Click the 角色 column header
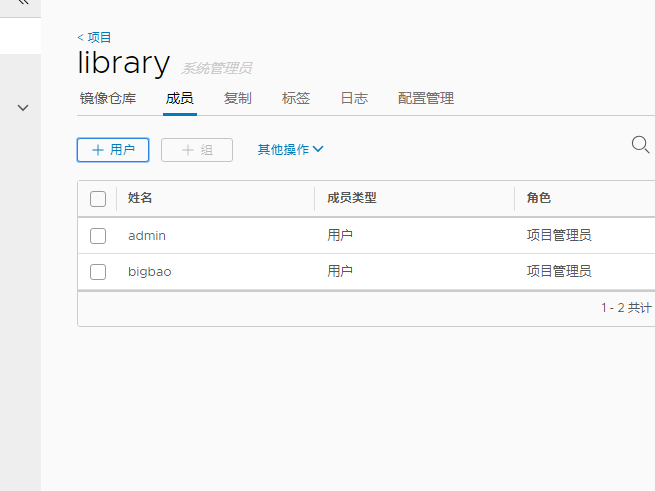This screenshot has height=491, width=655. [539, 198]
